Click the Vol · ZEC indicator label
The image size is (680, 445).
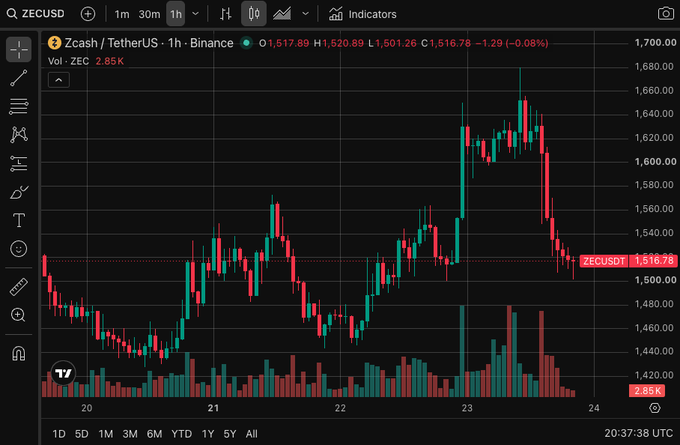click(68, 61)
